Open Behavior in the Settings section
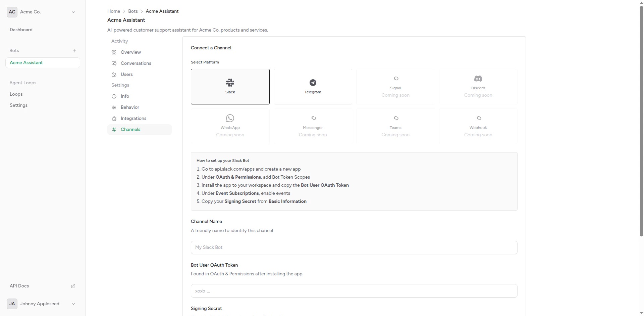The image size is (644, 316). pyautogui.click(x=130, y=107)
